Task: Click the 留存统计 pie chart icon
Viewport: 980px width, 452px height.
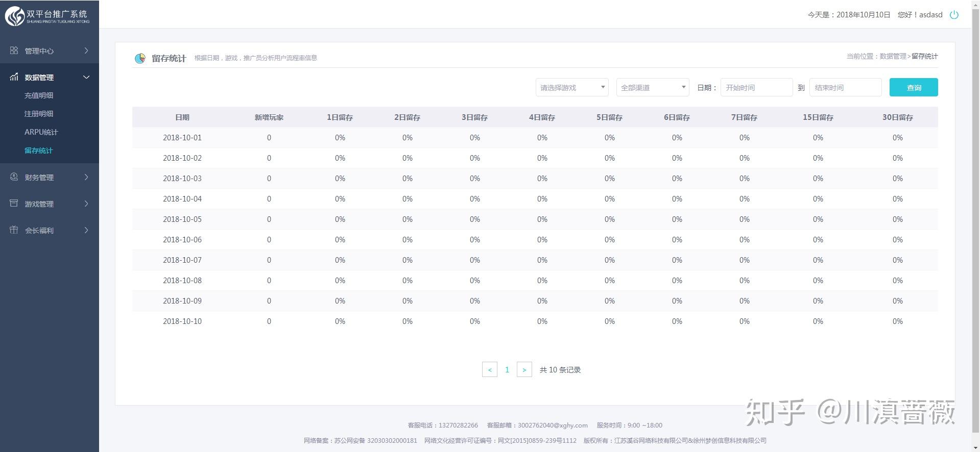Action: [x=140, y=59]
